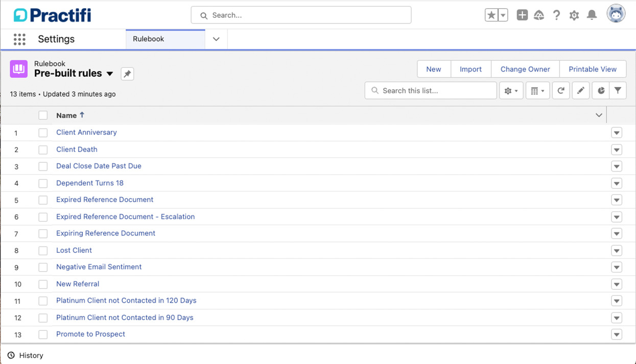Click the Help question mark icon
The image size is (636, 364).
click(556, 15)
